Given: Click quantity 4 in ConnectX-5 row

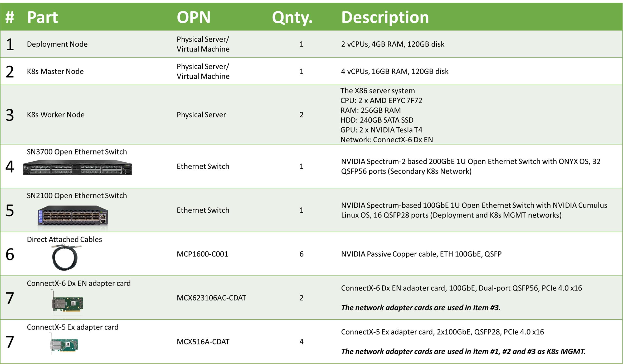Looking at the screenshot, I should [301, 342].
